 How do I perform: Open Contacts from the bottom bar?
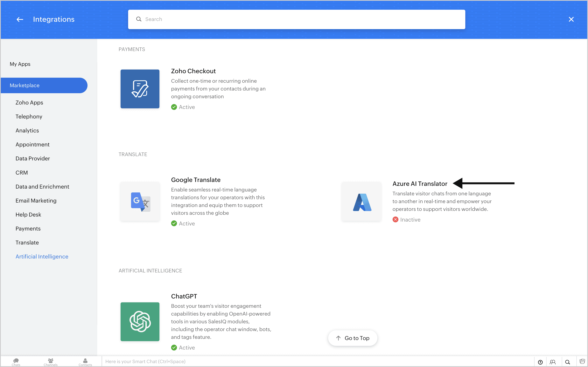85,362
